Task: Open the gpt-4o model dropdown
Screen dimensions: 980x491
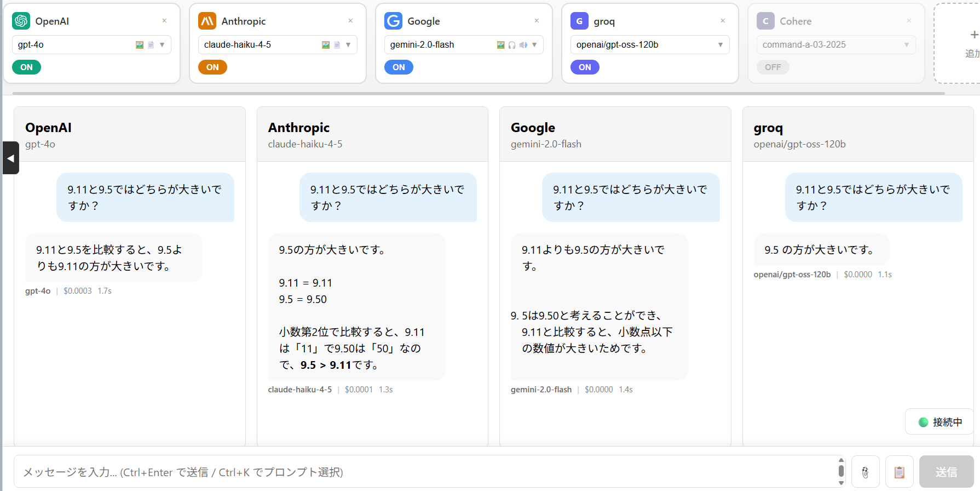Action: click(x=91, y=45)
